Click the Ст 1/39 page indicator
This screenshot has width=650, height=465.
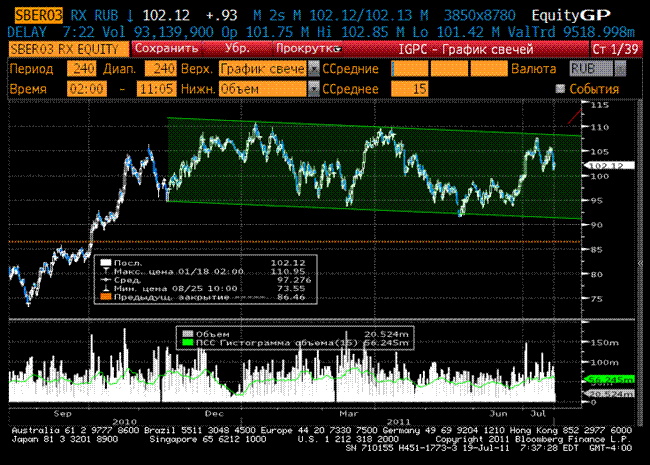[615, 49]
